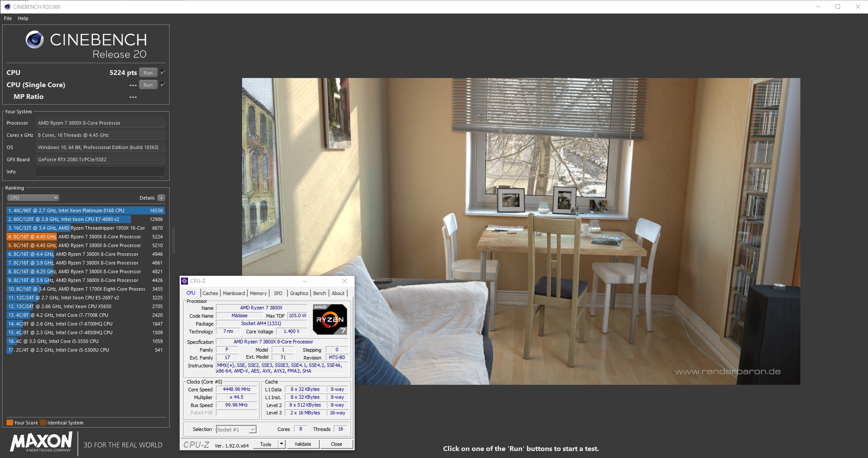The image size is (868, 458).
Task: Click the Identical System legend swatch
Action: coord(43,423)
